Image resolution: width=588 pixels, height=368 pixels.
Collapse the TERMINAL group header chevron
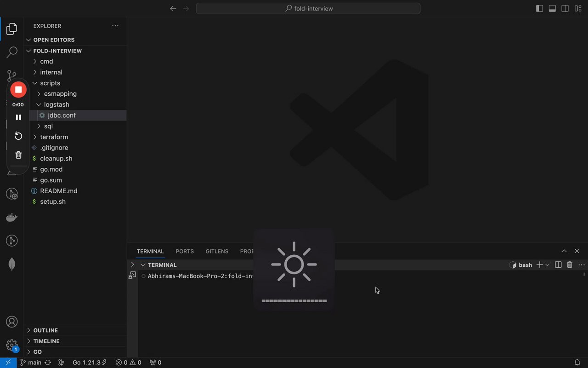[x=143, y=265]
